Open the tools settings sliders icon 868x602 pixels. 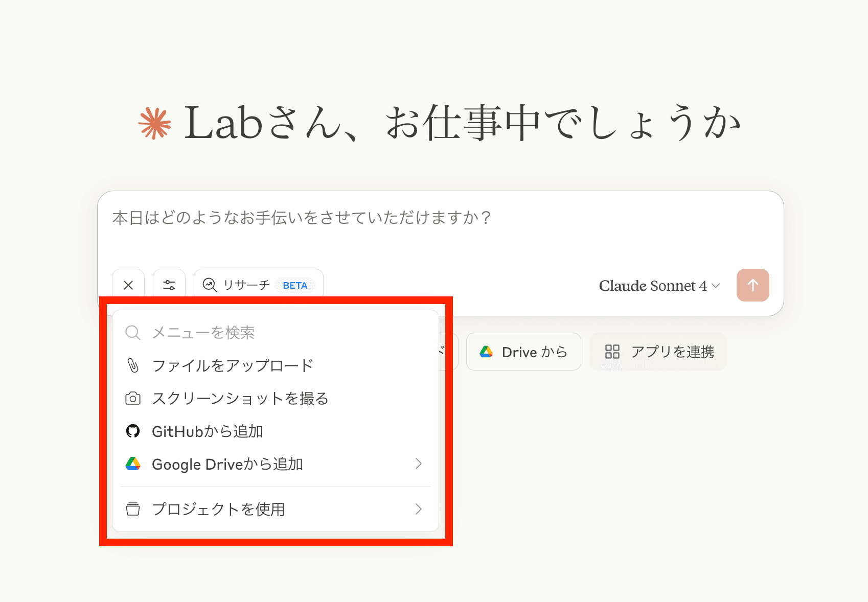[x=169, y=285]
